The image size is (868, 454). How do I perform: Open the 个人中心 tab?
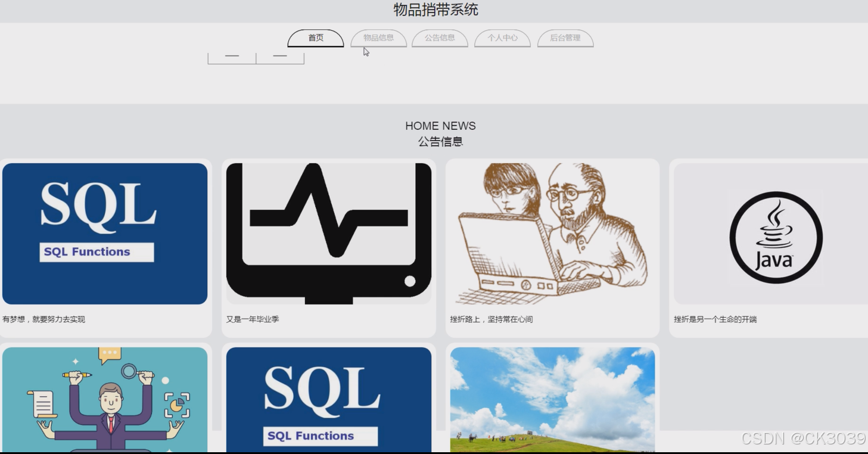[502, 38]
